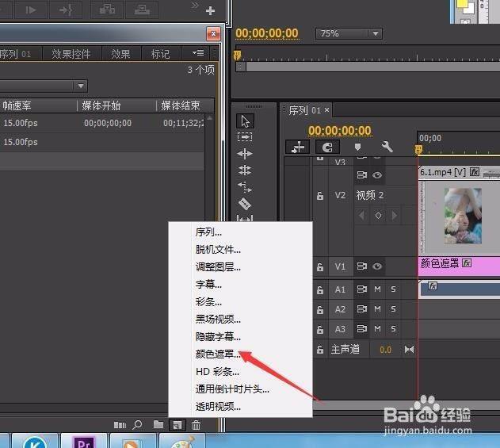Select the Selection (arrow) tool
500x448 pixels.
(x=245, y=121)
